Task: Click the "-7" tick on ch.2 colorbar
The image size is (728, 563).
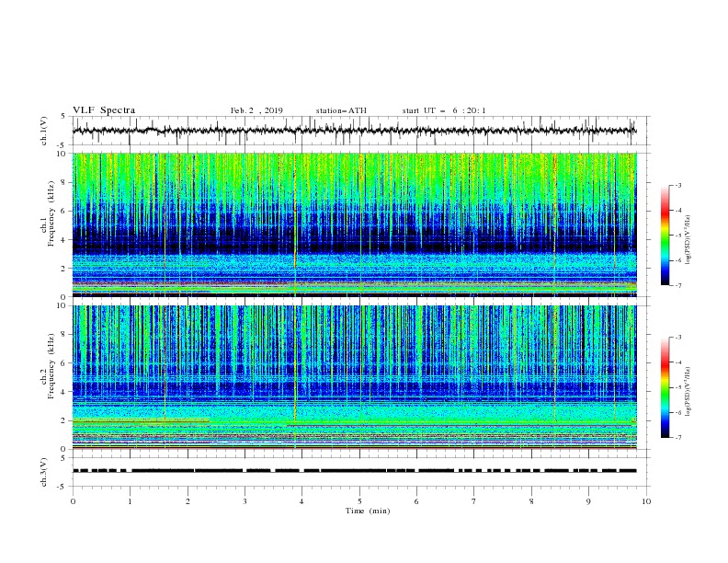Action: click(677, 437)
